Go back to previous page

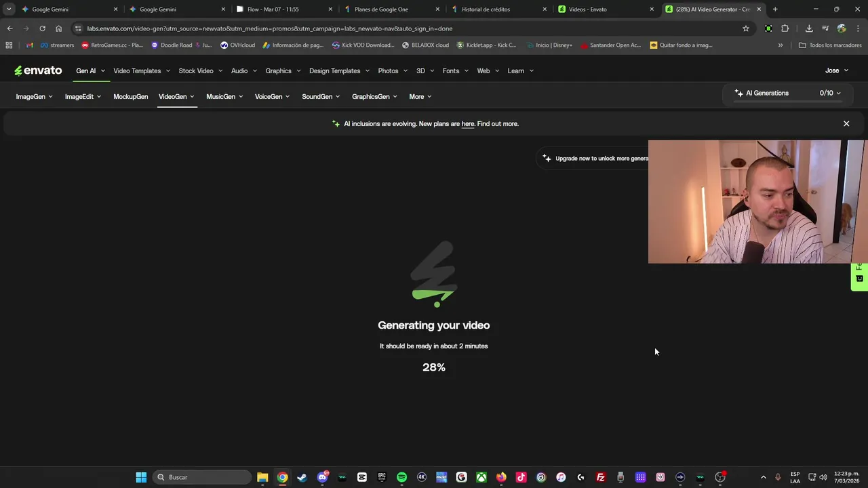click(x=9, y=28)
